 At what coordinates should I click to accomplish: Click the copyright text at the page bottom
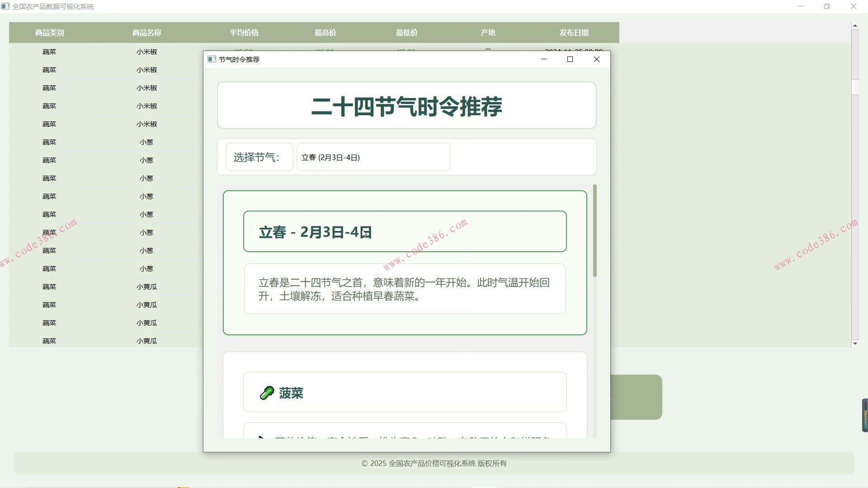[x=434, y=463]
